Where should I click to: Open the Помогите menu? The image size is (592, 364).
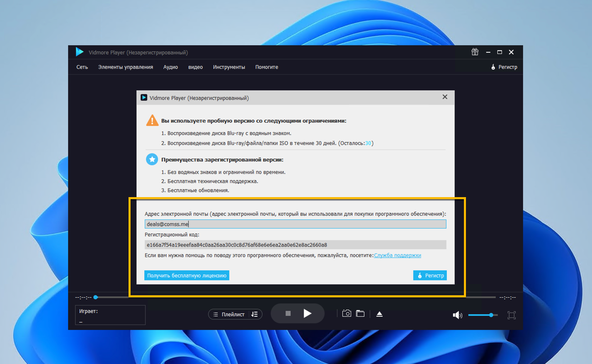coord(267,67)
